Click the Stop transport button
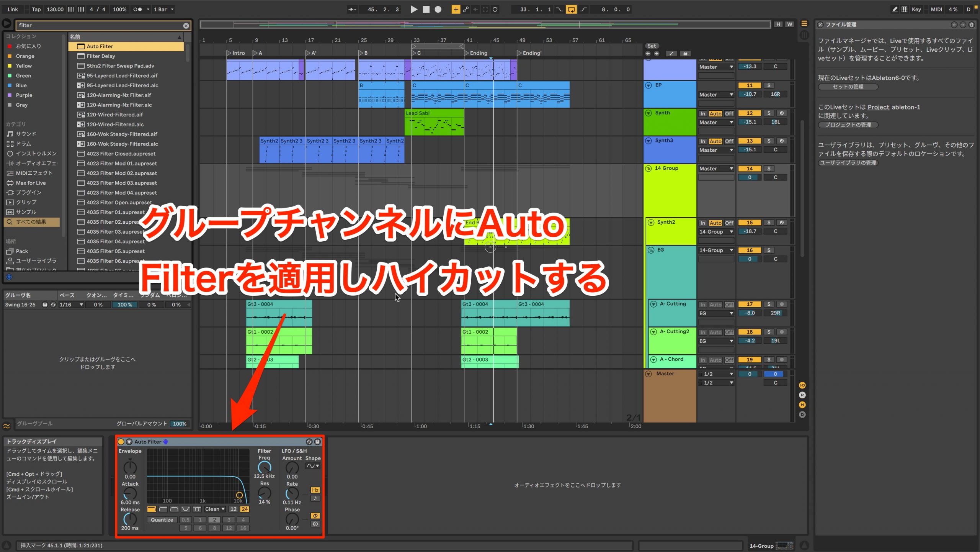 [x=426, y=9]
